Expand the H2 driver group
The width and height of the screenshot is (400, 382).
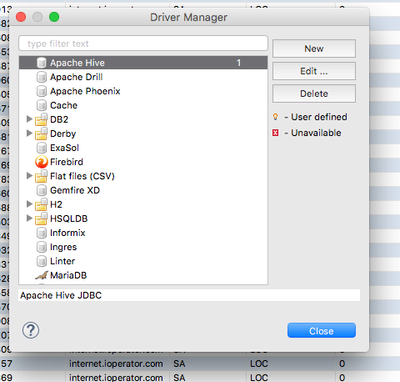click(x=29, y=204)
